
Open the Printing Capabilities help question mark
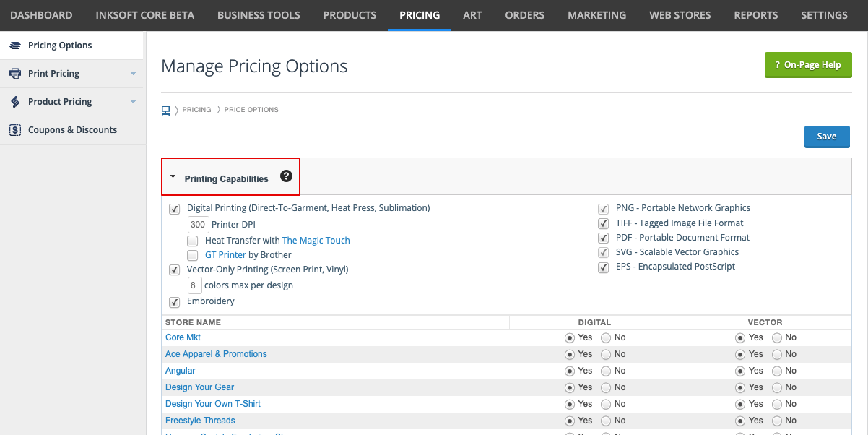click(285, 175)
